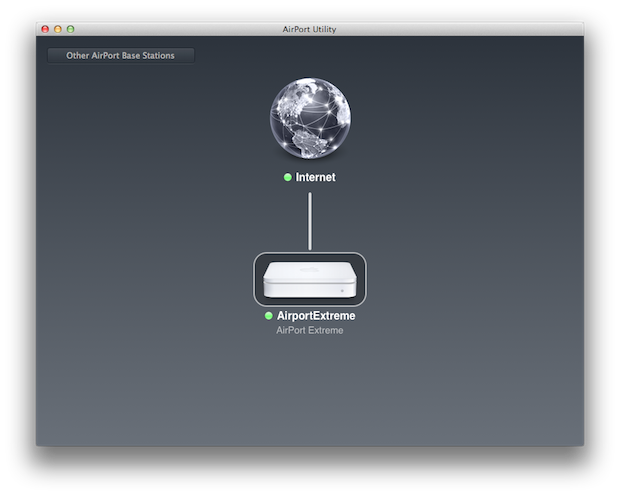Close the AirPort Utility window
This screenshot has height=496, width=620.
[x=45, y=29]
